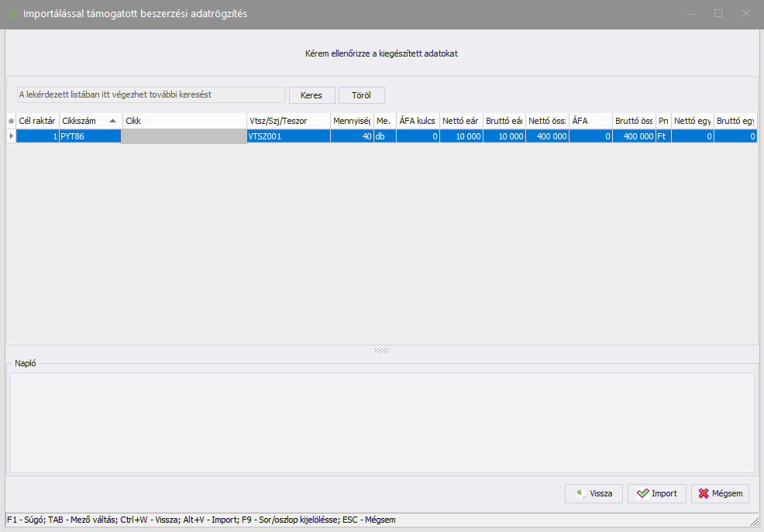Click inside the Napló log area
The width and height of the screenshot is (764, 532).
coord(381,422)
